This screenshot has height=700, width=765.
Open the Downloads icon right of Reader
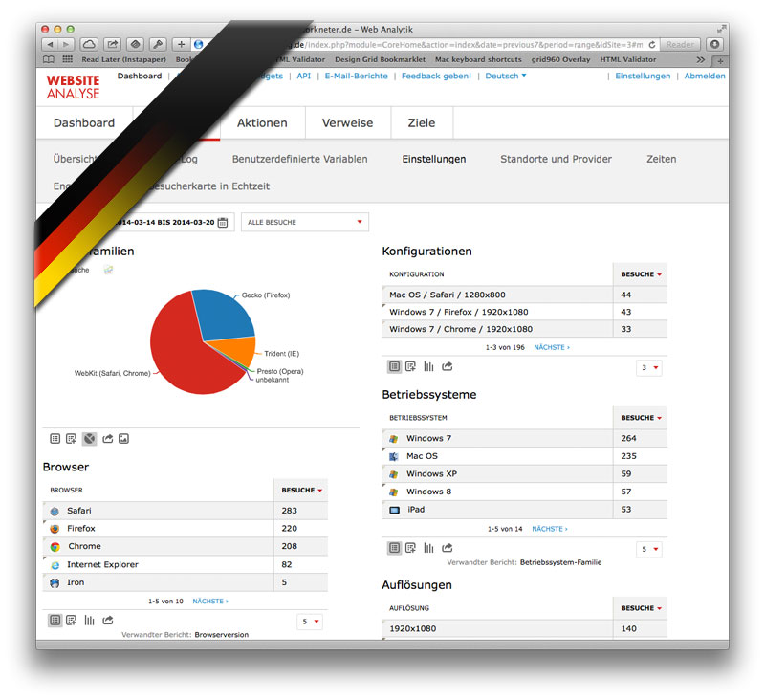[x=715, y=44]
